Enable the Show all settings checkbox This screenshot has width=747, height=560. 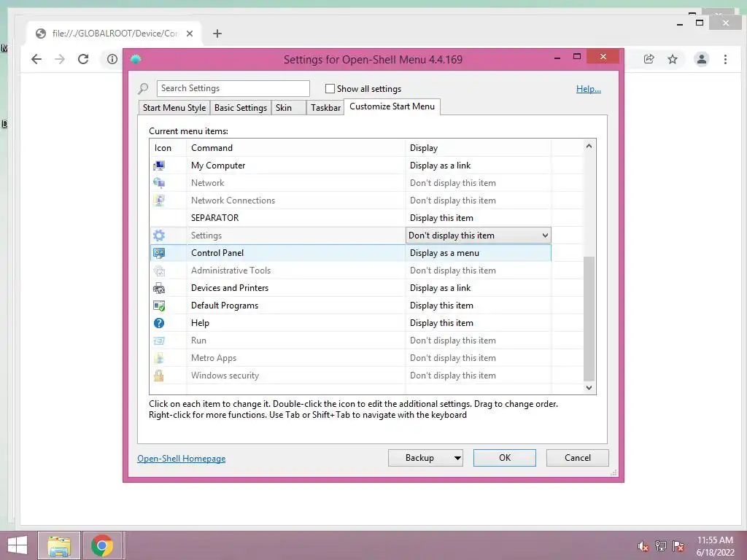pos(330,88)
